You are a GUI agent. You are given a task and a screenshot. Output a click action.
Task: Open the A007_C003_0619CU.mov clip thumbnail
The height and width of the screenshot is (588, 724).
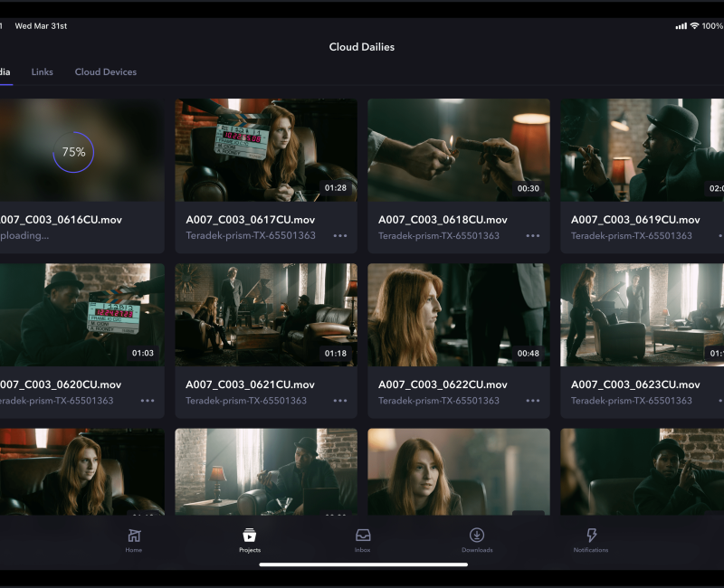pyautogui.click(x=643, y=149)
